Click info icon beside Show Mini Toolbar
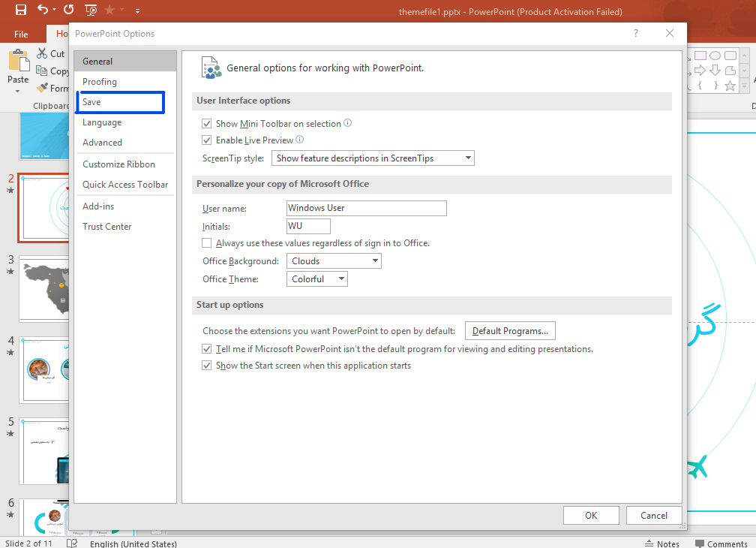 (x=347, y=123)
